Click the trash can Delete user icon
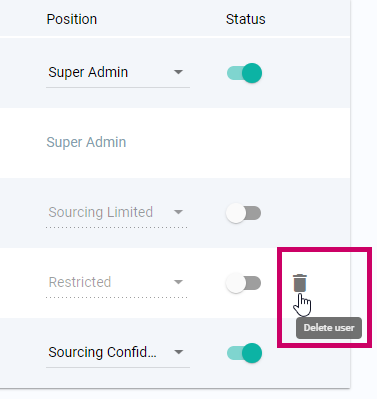Viewport: 377px width, 399px height. coord(299,283)
